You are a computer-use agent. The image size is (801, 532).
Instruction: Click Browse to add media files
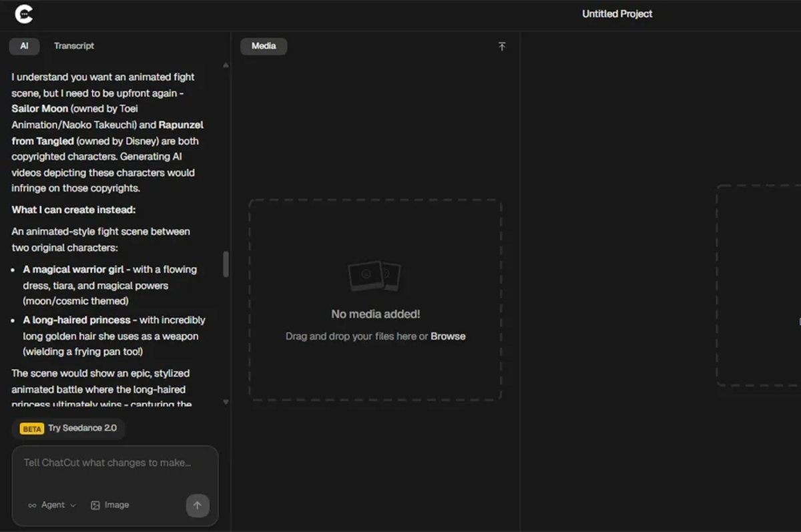point(448,336)
